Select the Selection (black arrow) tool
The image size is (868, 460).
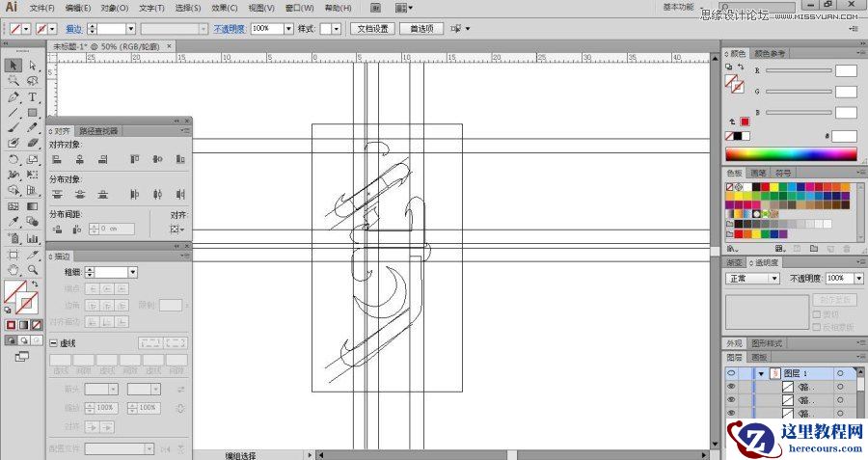point(14,66)
